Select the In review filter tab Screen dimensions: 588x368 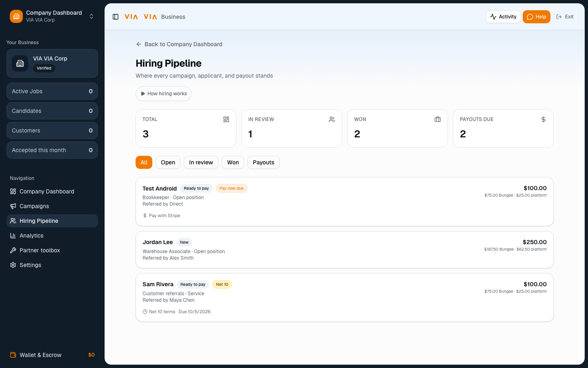point(201,162)
